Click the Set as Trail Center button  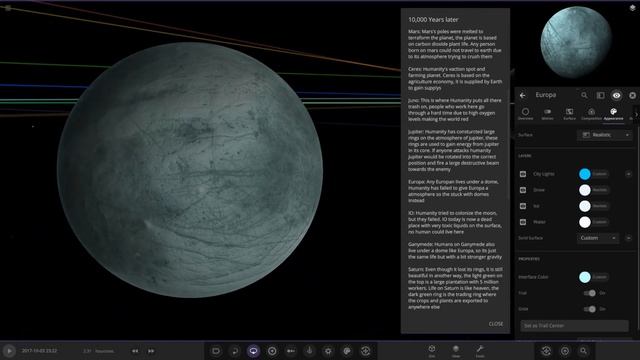click(x=574, y=326)
